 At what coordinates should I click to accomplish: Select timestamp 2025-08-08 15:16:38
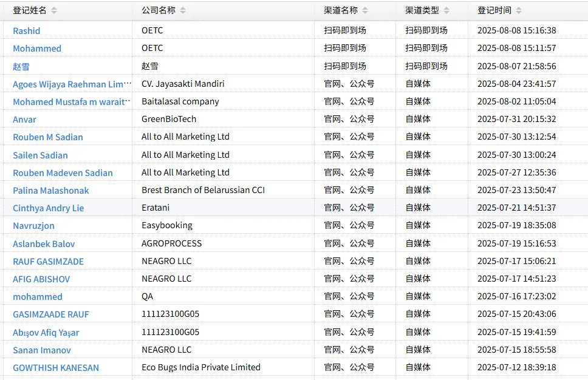coord(516,30)
